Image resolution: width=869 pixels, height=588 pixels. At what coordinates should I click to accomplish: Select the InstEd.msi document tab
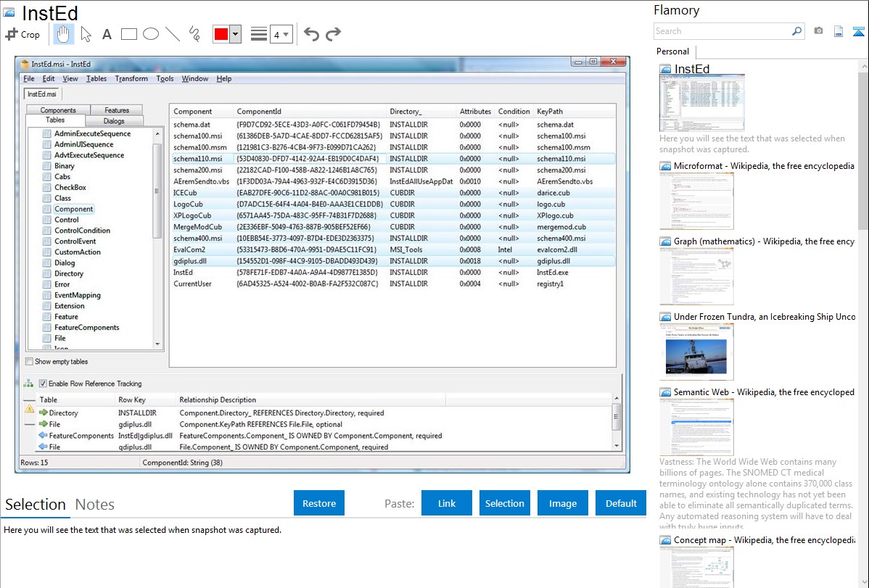(42, 94)
